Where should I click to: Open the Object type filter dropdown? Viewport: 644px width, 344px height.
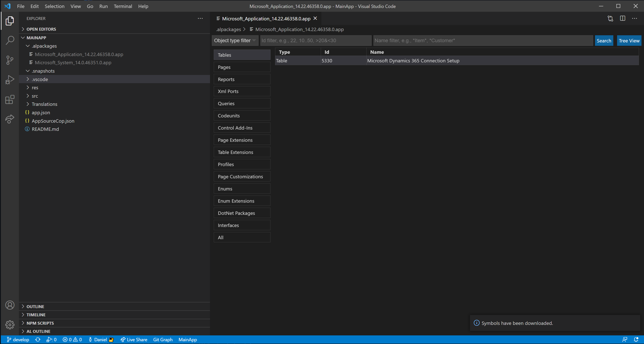point(235,41)
